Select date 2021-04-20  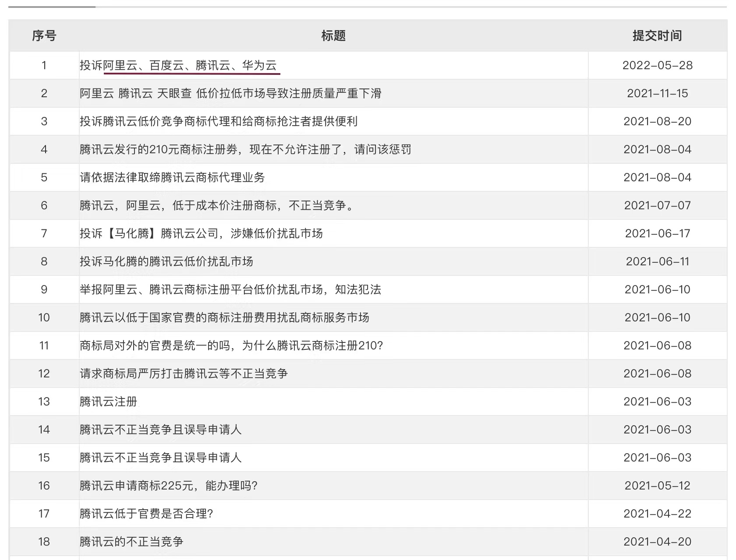click(x=658, y=542)
